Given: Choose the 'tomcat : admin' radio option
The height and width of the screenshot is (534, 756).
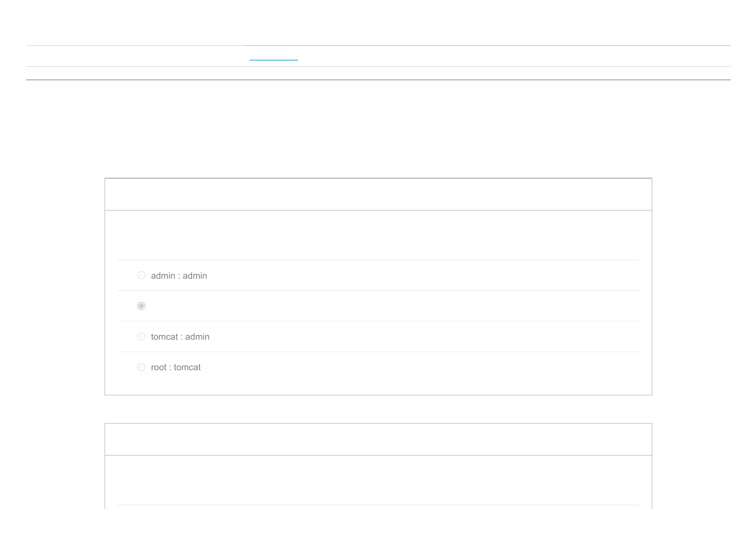Looking at the screenshot, I should pos(141,336).
